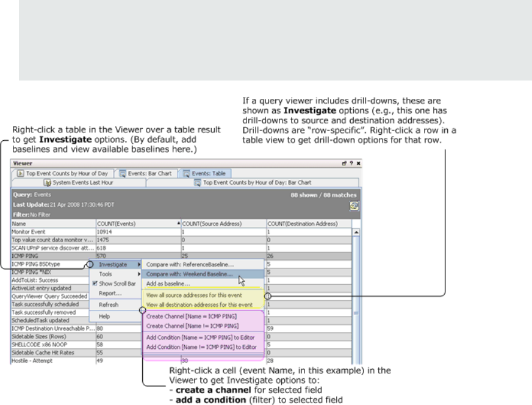Viewport: 532px width, 405px height.
Task: Toggle the Show Scroll Bar checkbox
Action: pyautogui.click(x=95, y=283)
